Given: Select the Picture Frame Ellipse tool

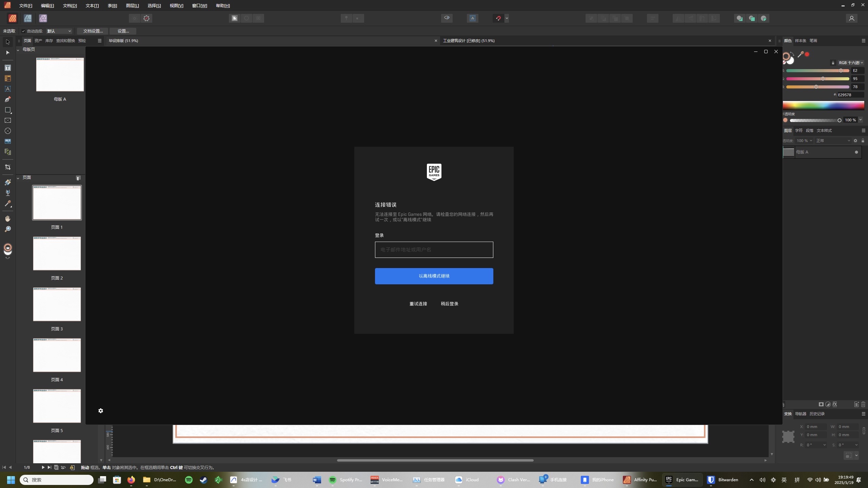Looking at the screenshot, I should coord(8,131).
